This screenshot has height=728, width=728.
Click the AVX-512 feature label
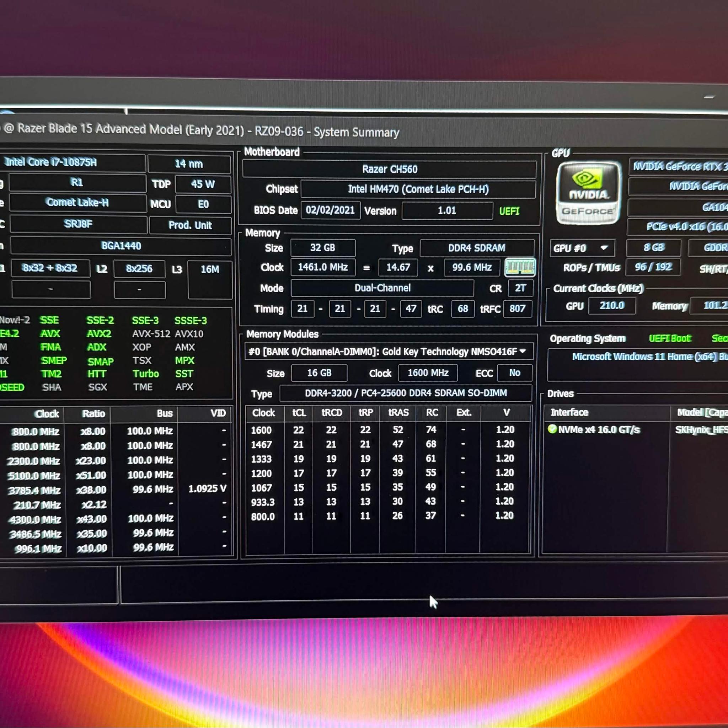click(151, 334)
